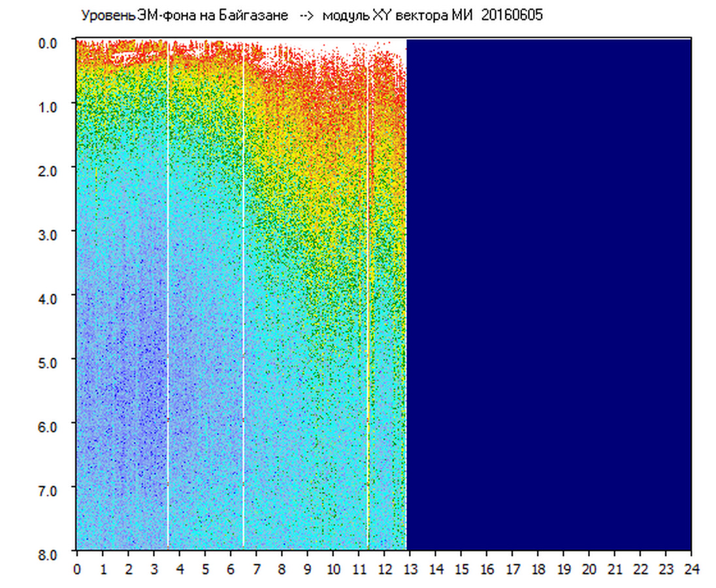Click the x-axis hour label '18'
The width and height of the screenshot is (716, 588).
(x=538, y=569)
